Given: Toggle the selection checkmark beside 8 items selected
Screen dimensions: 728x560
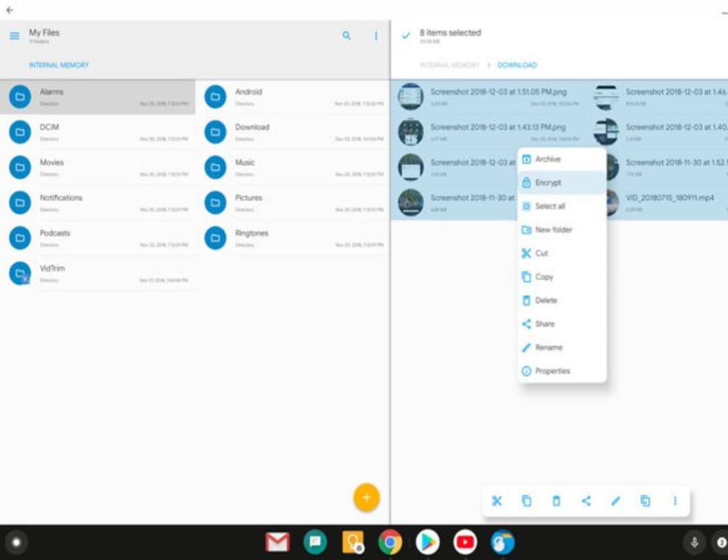Looking at the screenshot, I should point(406,36).
